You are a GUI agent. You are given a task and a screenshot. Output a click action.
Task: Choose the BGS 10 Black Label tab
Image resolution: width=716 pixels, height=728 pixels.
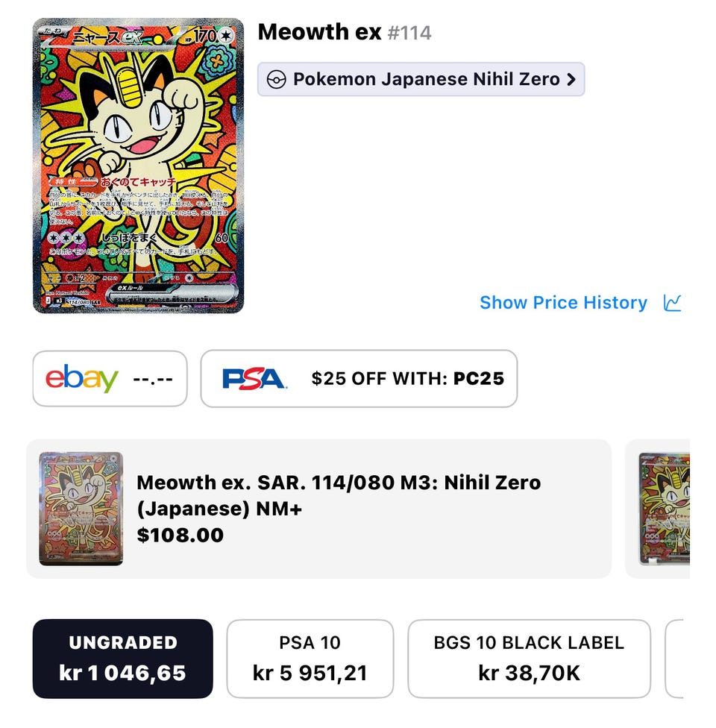coord(529,659)
